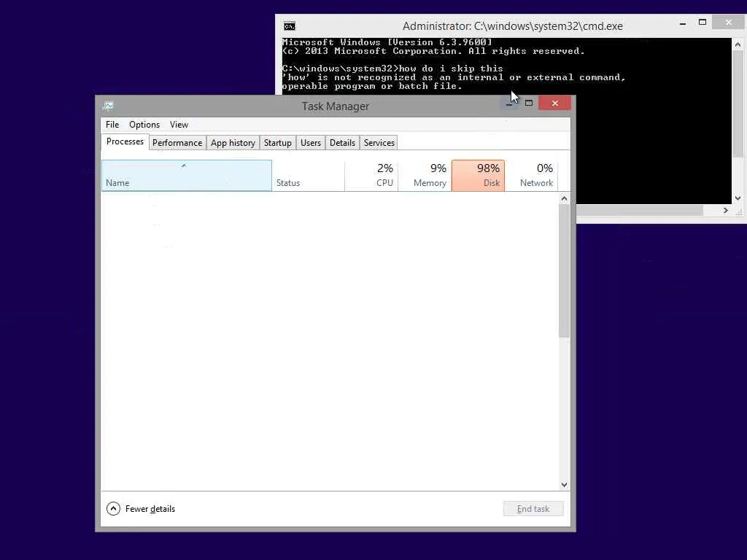This screenshot has height=560, width=747.
Task: Click the cmd horizontal scrollbar thumb
Action: point(639,210)
